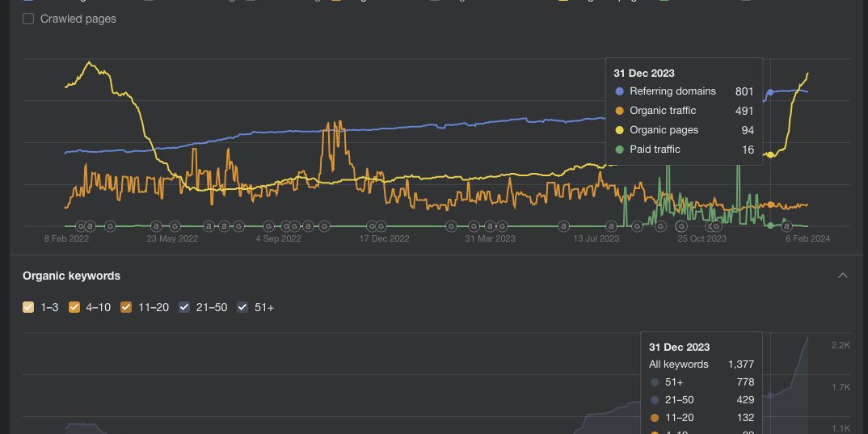
Task: Click the green Paid traffic dot on the chart line
Action: click(x=770, y=225)
